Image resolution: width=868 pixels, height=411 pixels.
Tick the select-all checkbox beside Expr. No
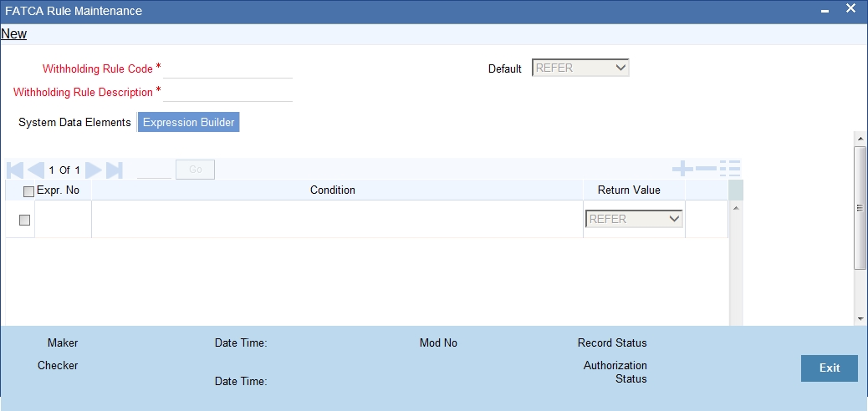tap(28, 191)
